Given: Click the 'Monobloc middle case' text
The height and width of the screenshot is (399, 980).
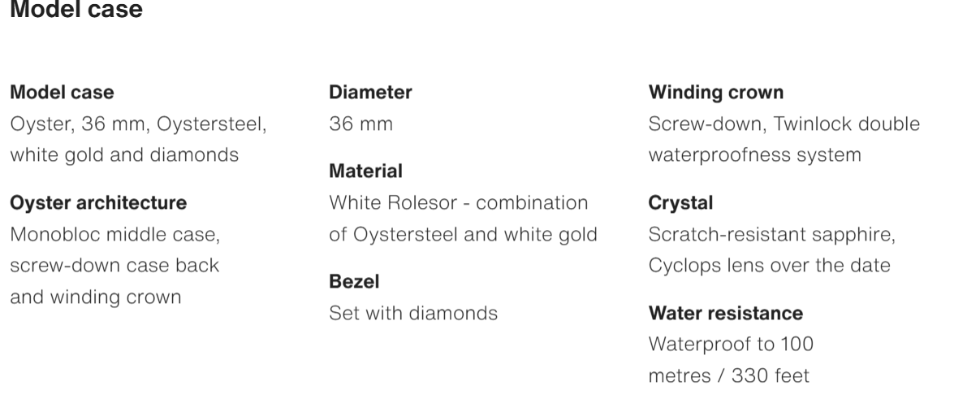Looking at the screenshot, I should pyautogui.click(x=114, y=235).
